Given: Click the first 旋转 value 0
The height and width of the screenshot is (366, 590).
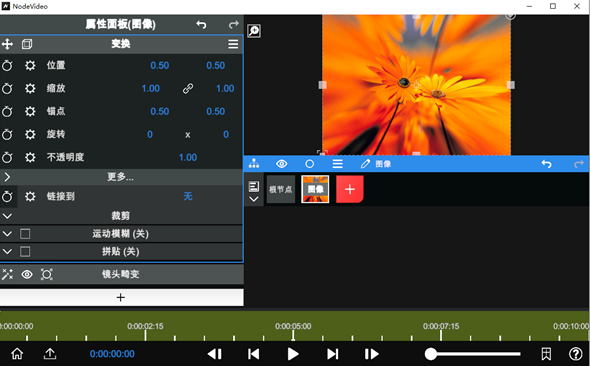Looking at the screenshot, I should (x=150, y=134).
